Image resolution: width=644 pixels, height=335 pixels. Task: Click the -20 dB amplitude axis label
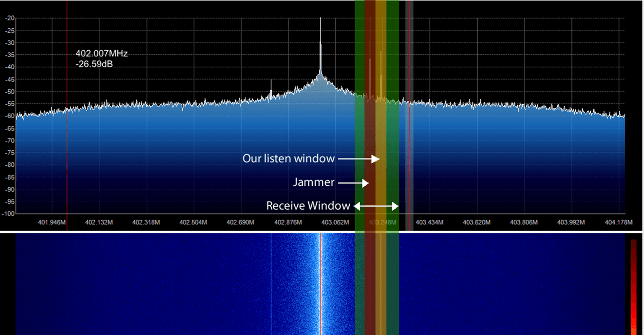[9, 18]
